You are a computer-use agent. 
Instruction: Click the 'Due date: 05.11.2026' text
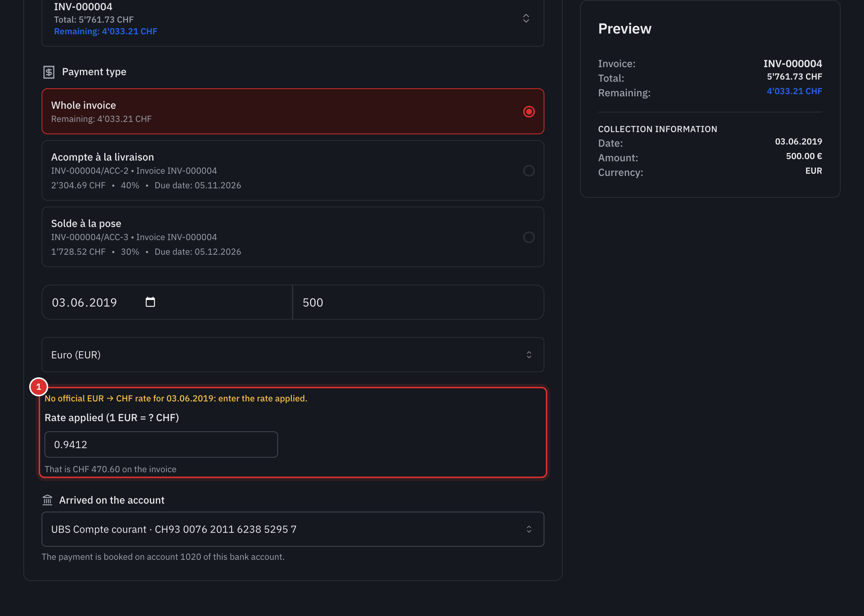(198, 185)
